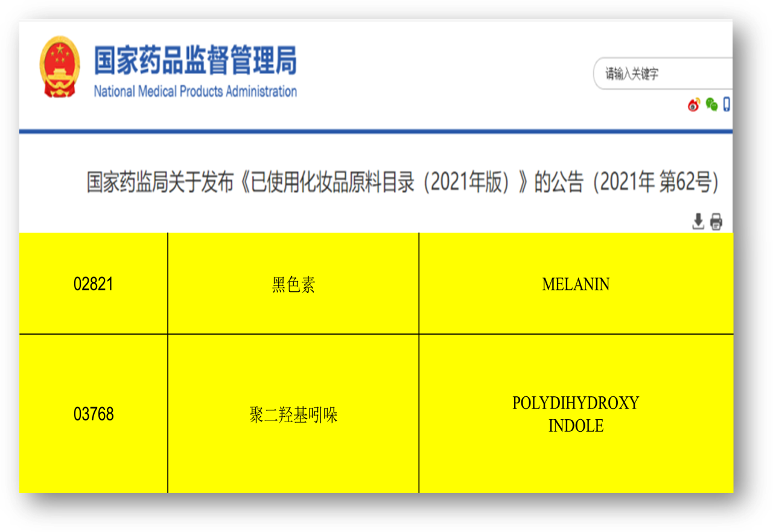Click the national emblem logo
The image size is (773, 532).
tap(59, 66)
